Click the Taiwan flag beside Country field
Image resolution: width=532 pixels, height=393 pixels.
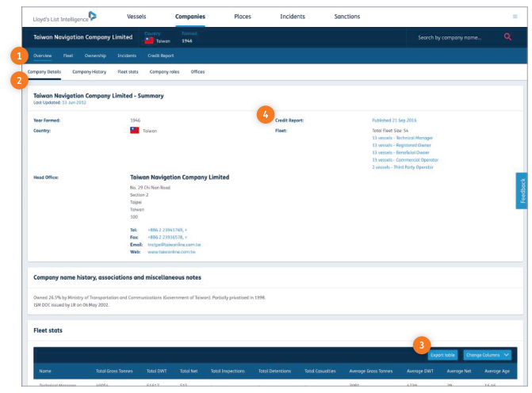[x=135, y=130]
